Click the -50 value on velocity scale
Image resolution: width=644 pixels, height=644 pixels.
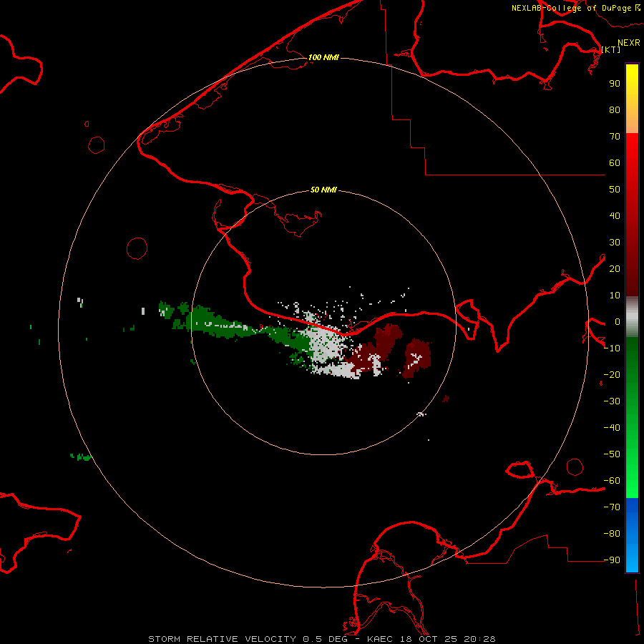612,454
